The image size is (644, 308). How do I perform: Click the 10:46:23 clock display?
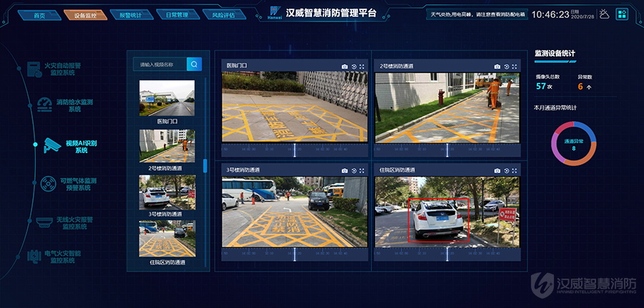550,14
